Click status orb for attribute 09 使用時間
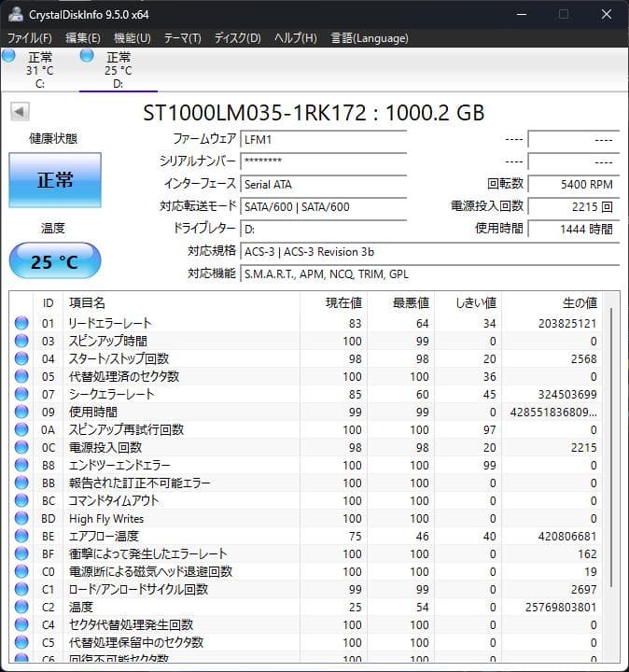 tap(21, 412)
